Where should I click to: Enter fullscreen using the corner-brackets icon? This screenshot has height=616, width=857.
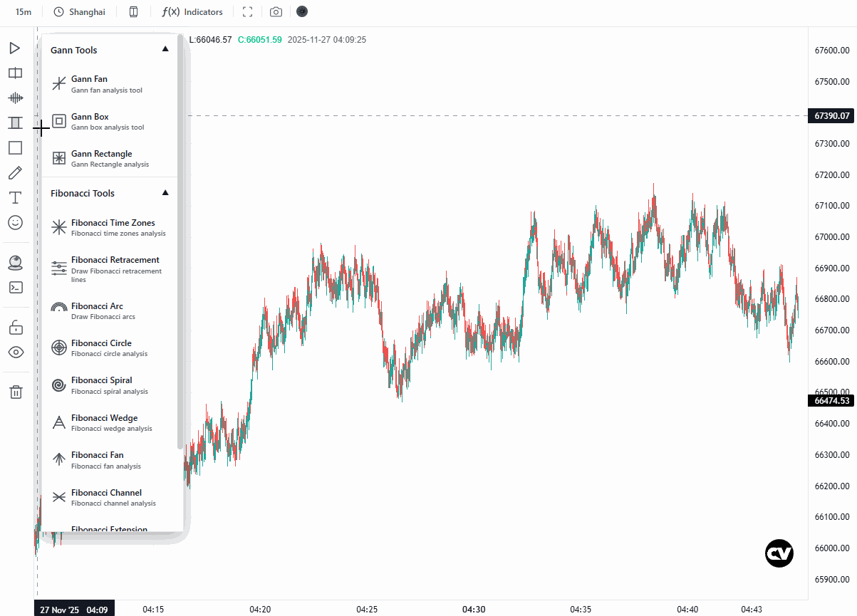click(x=248, y=12)
